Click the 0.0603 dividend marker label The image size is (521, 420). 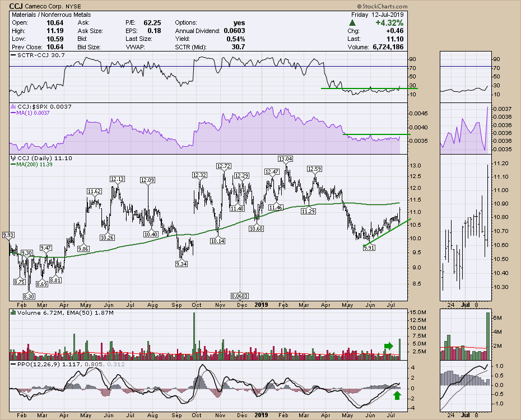pos(240,296)
